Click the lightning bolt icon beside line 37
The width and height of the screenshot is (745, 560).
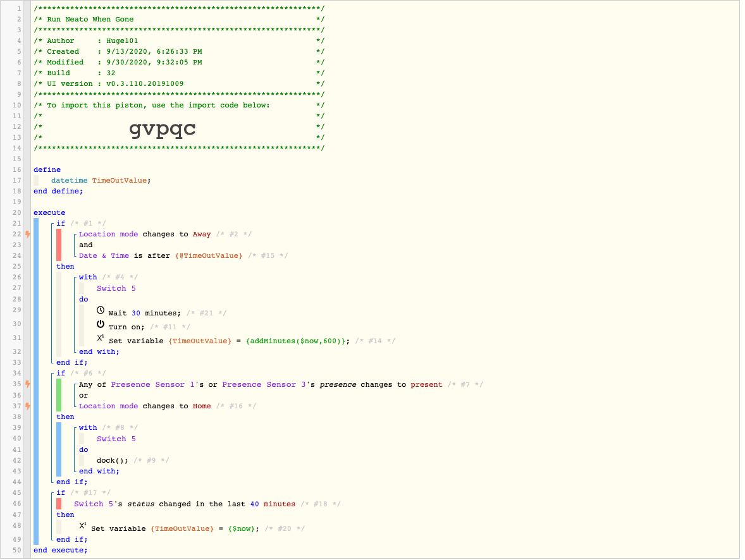(x=28, y=406)
